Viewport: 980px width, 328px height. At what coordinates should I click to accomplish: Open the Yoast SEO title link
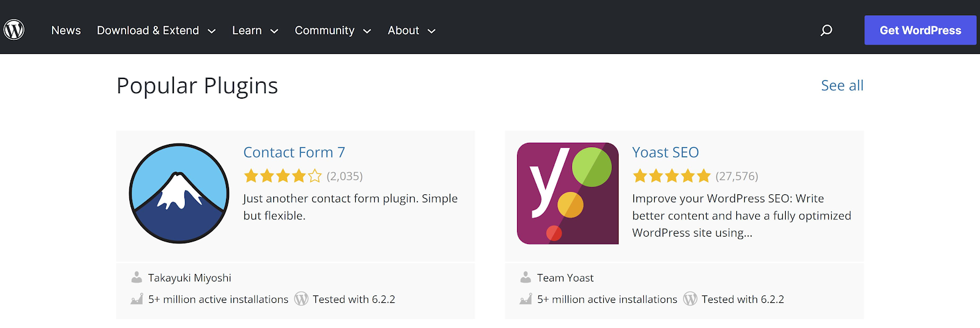click(665, 152)
